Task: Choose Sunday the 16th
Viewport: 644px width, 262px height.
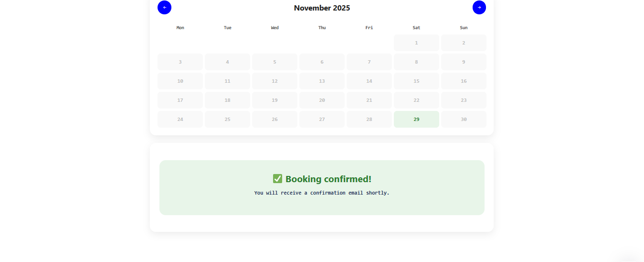Action: [464, 81]
